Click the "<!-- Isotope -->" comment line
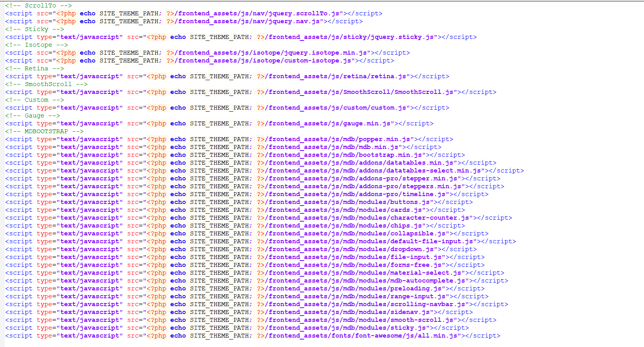 click(37, 45)
